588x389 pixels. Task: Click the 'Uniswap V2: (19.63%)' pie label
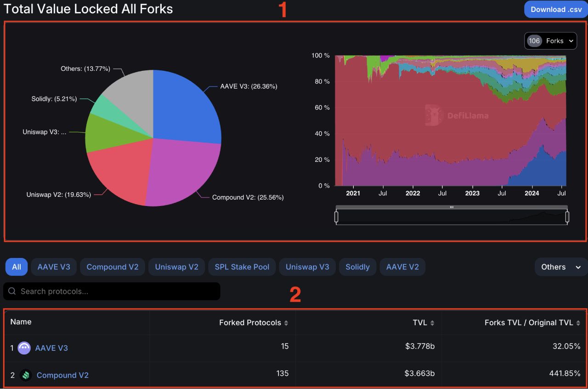58,194
